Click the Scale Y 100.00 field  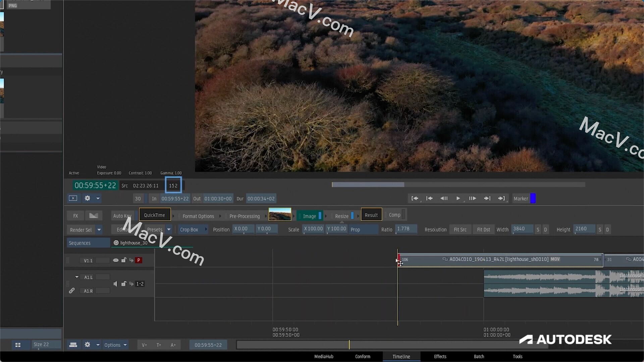click(336, 229)
